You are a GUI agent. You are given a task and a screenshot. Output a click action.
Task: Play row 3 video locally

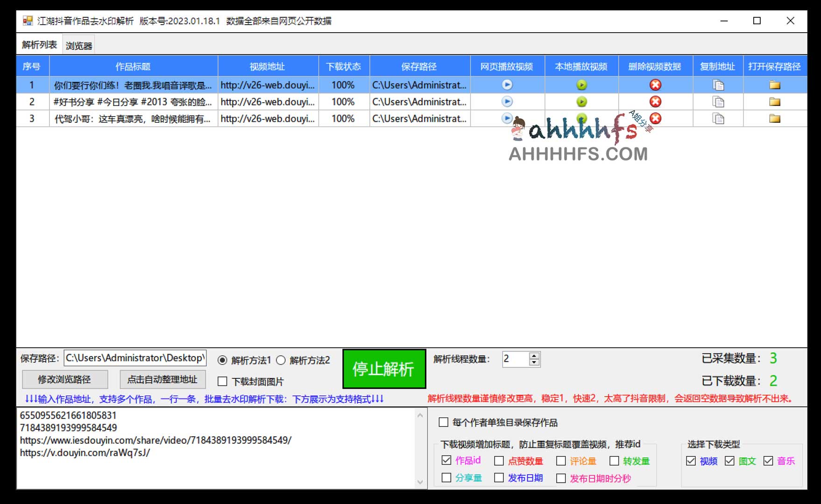(x=581, y=119)
